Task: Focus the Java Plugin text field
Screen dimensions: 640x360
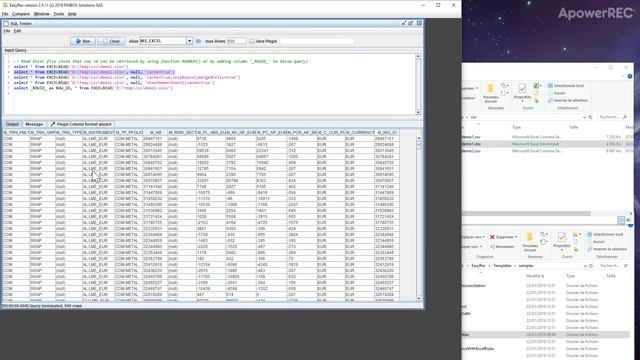Action: (317, 41)
